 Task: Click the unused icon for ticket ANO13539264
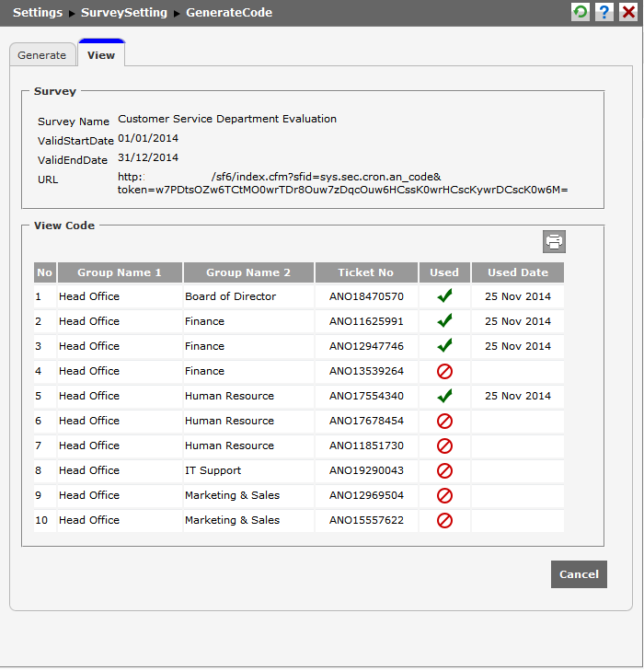(444, 371)
